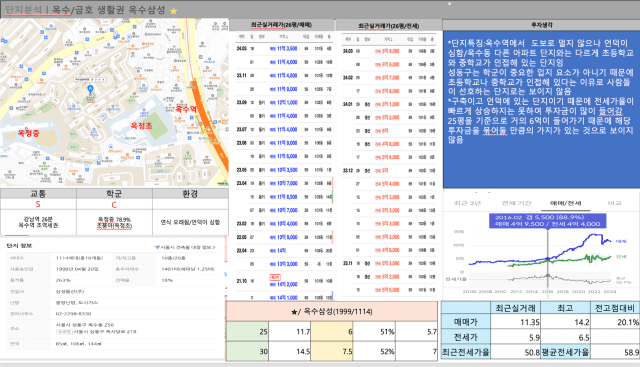Select the 교통 header cell
Viewport: 640px width, 367px height.
pos(38,194)
